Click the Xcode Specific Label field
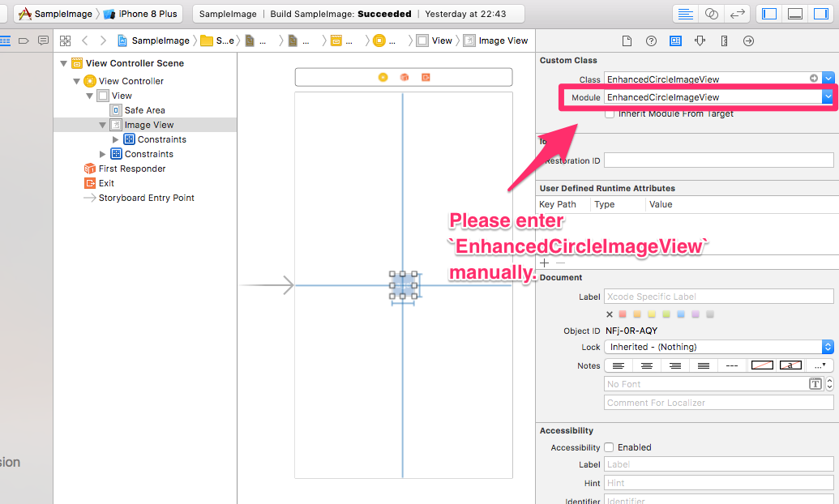 (718, 297)
